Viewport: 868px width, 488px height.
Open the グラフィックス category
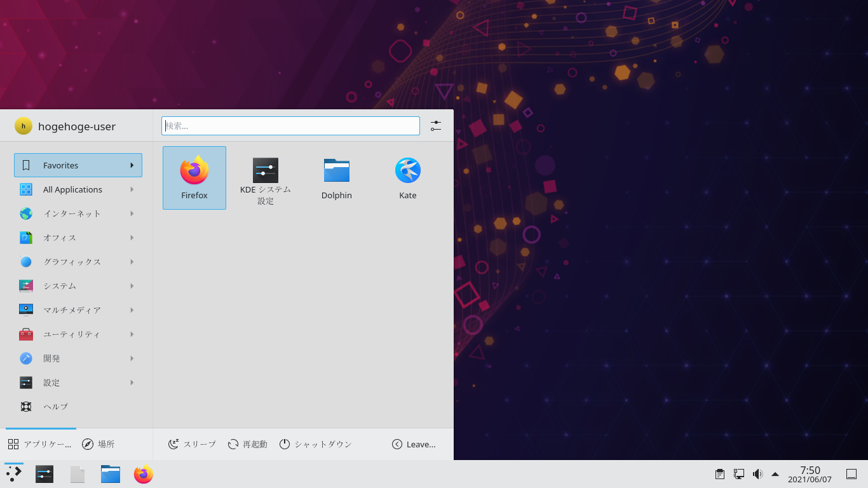tap(78, 262)
